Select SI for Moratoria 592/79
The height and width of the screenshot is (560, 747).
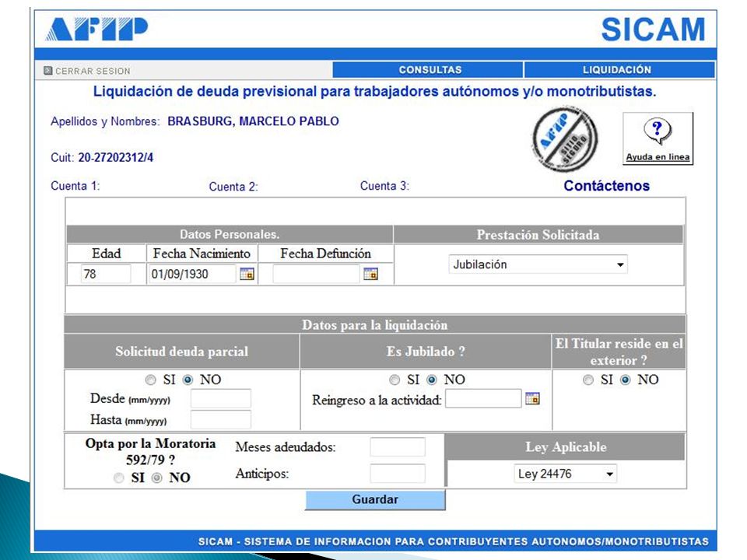pyautogui.click(x=119, y=478)
